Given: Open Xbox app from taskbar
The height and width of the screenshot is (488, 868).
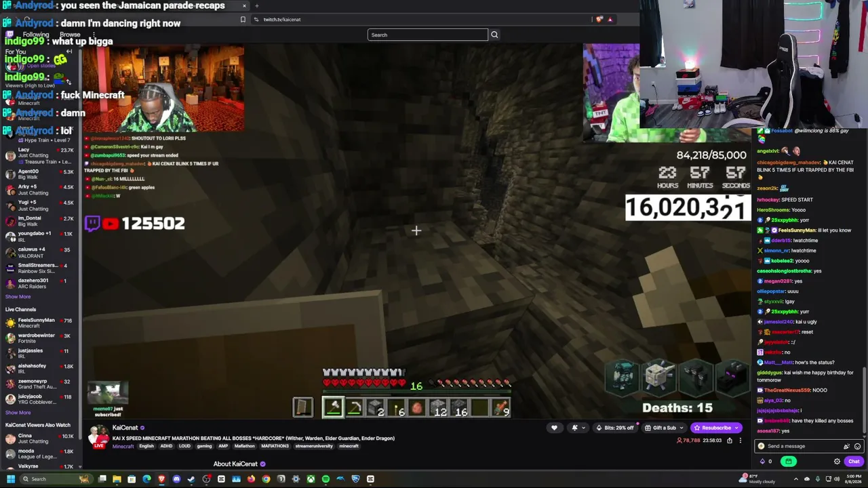Looking at the screenshot, I should 311,479.
